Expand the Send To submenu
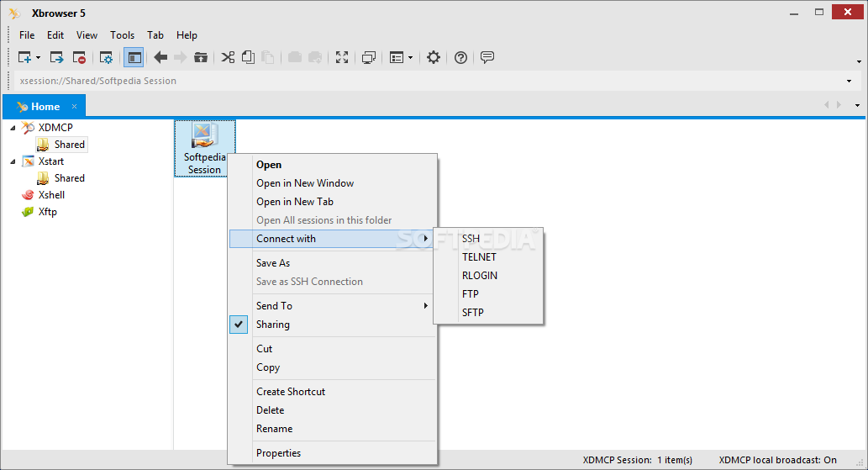 (x=332, y=305)
